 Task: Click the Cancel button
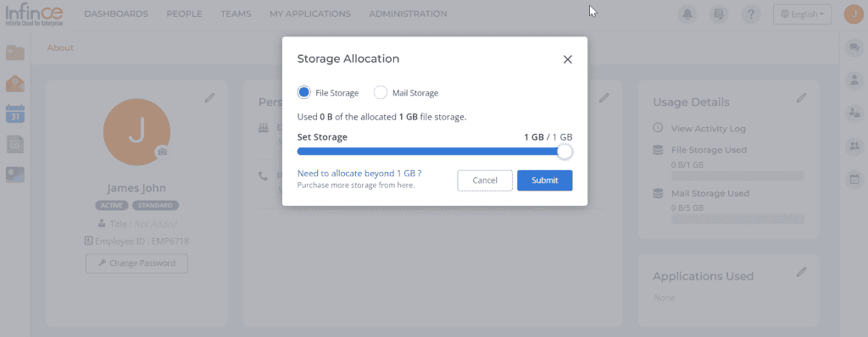coord(485,180)
